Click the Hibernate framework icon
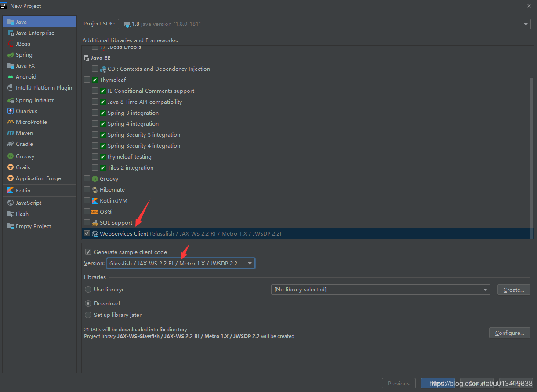537x392 pixels. tap(95, 189)
